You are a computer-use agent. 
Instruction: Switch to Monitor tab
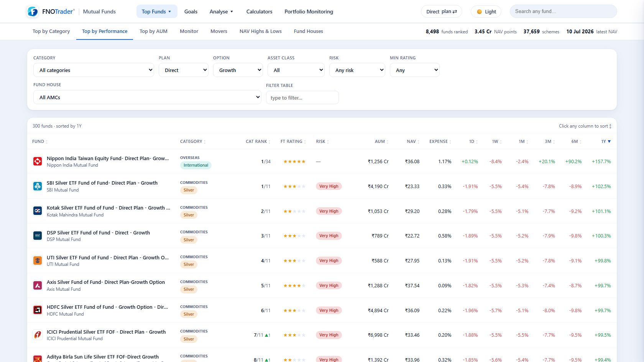[x=189, y=31]
